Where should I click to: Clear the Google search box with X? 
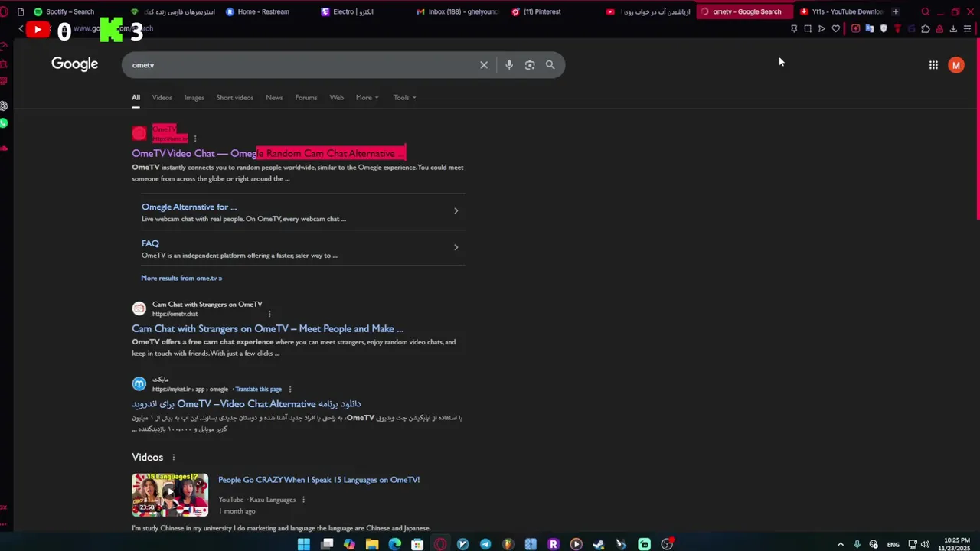point(484,65)
